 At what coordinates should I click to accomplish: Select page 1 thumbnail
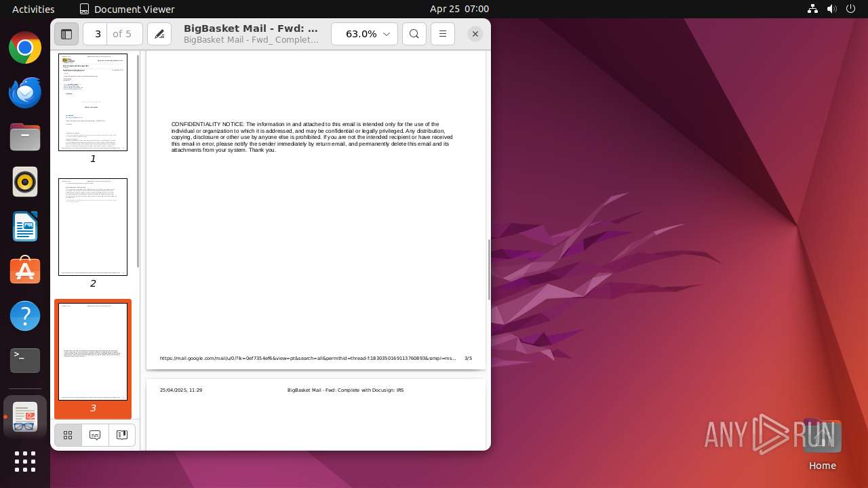pos(93,102)
